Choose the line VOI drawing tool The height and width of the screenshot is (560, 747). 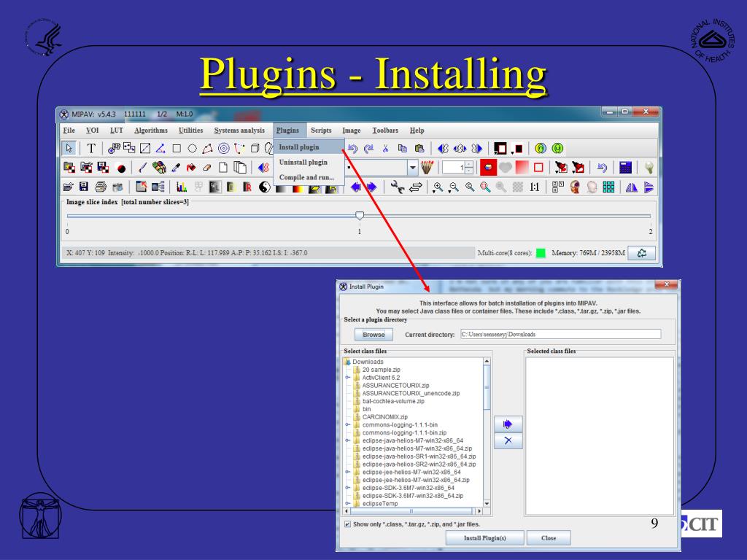(145, 149)
